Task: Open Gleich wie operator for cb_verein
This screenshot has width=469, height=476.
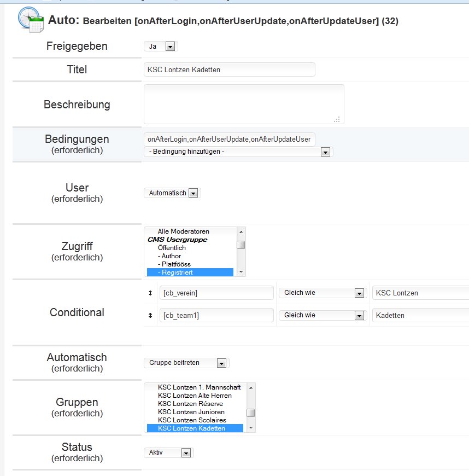Action: (323, 293)
